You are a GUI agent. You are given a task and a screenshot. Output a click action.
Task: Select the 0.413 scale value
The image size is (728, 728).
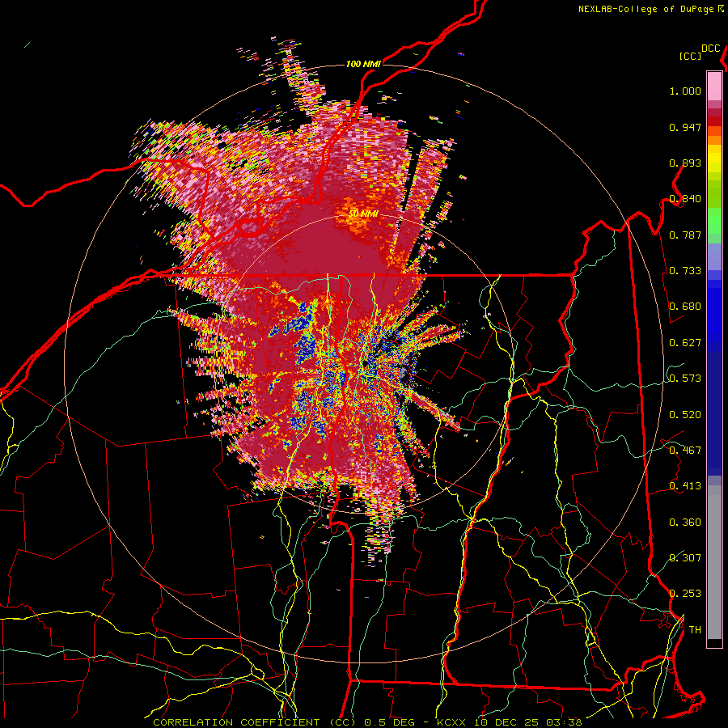pos(685,485)
